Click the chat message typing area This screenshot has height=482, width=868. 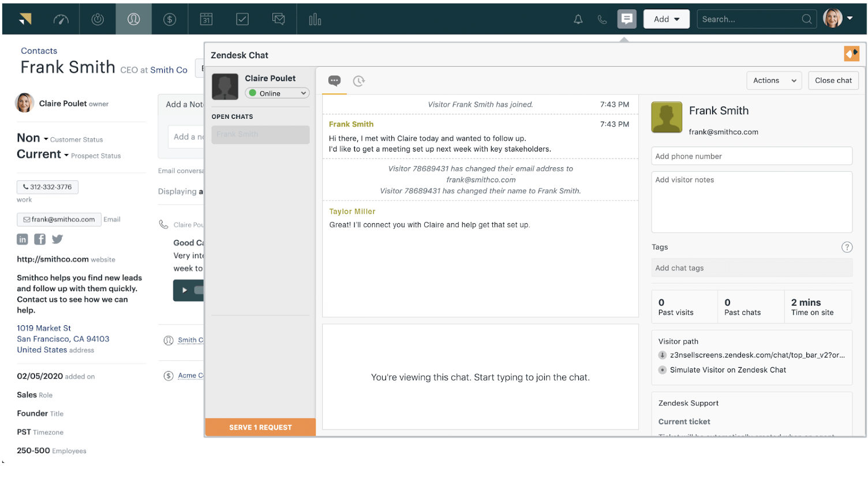(480, 377)
